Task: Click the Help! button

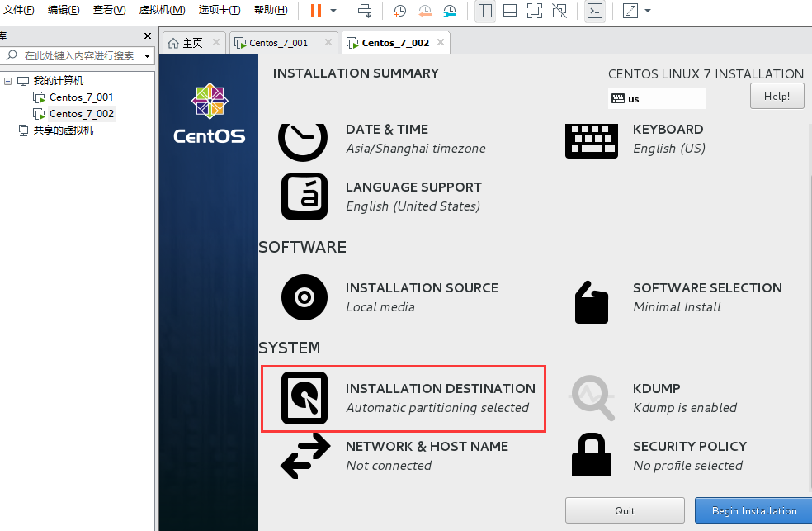Action: [x=777, y=96]
